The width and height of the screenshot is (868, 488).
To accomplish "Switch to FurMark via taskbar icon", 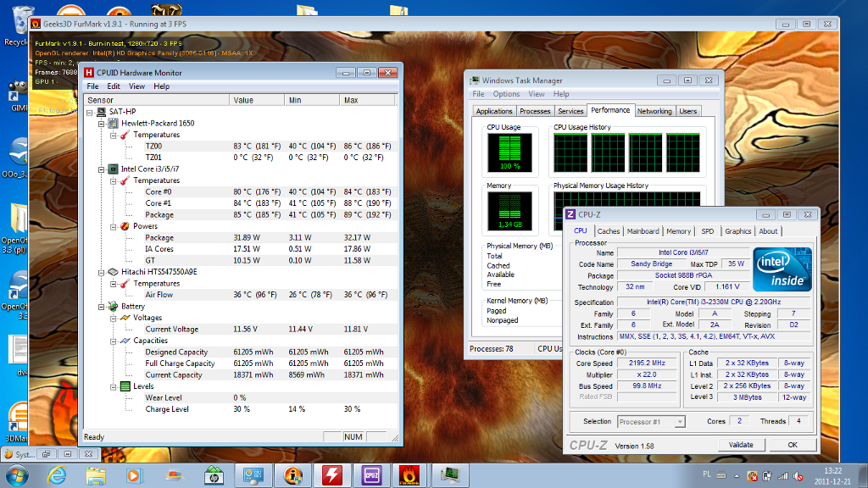I will tap(409, 475).
